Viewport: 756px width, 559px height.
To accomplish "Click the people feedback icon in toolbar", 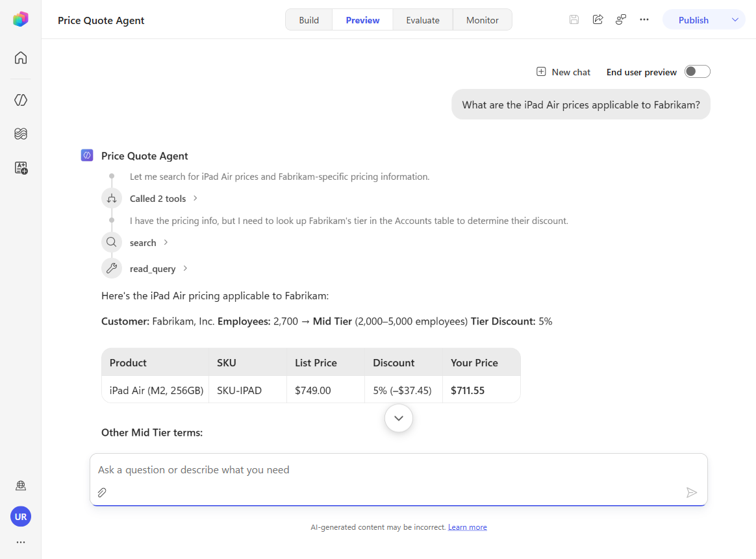I will point(621,19).
